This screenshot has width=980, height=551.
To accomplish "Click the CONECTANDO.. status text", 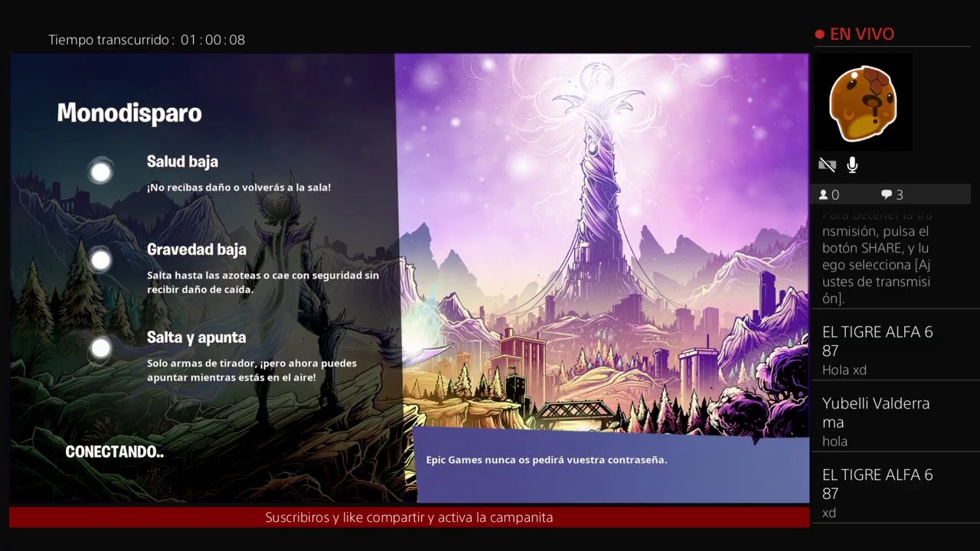I will tap(115, 452).
